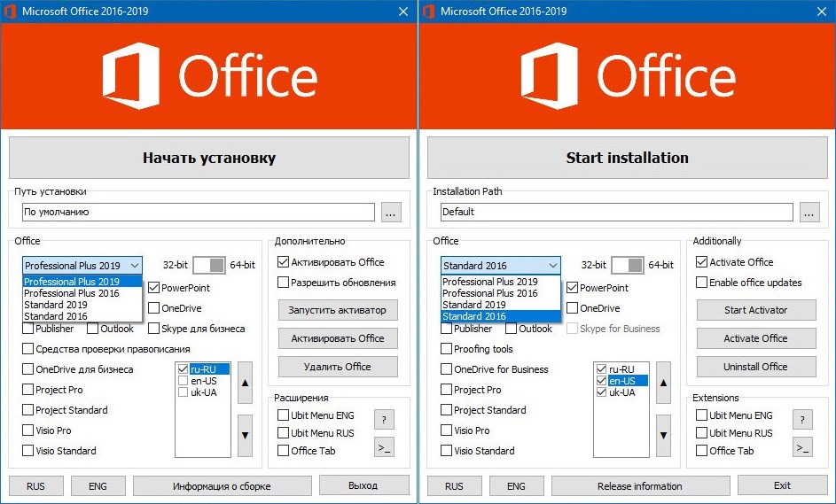The image size is (836, 504).
Task: Click the "Start installation" button
Action: 627,158
